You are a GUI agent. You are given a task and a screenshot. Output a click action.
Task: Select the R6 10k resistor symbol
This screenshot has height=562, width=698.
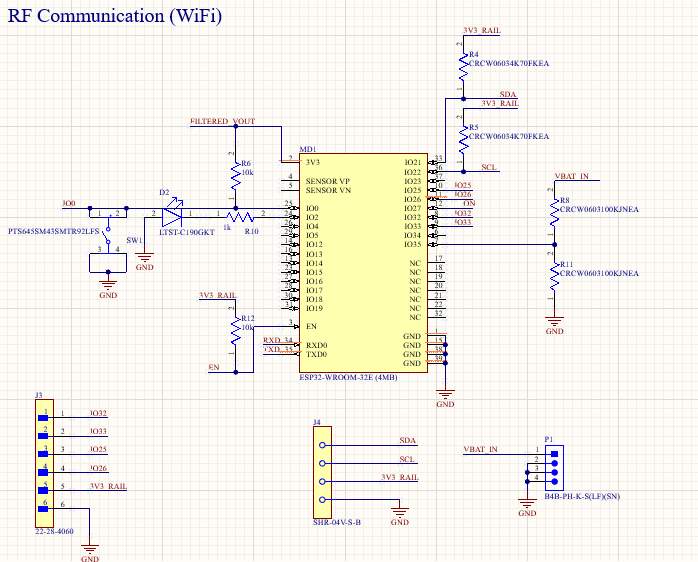click(236, 176)
